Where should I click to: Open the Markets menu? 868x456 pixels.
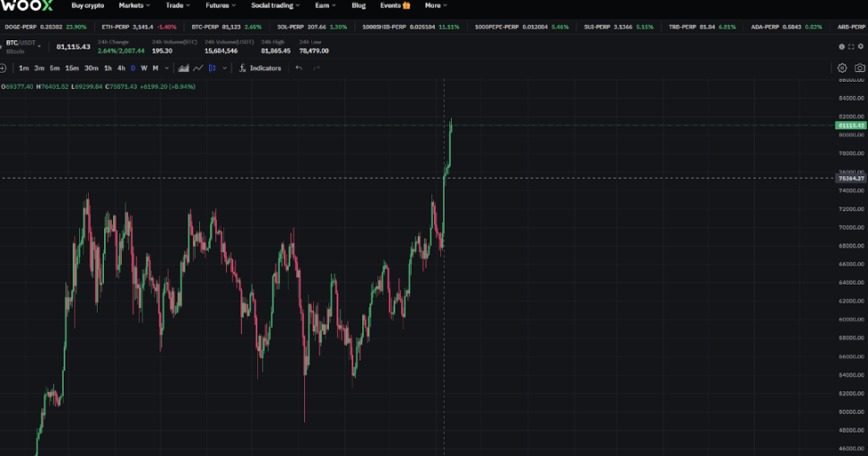pos(135,5)
